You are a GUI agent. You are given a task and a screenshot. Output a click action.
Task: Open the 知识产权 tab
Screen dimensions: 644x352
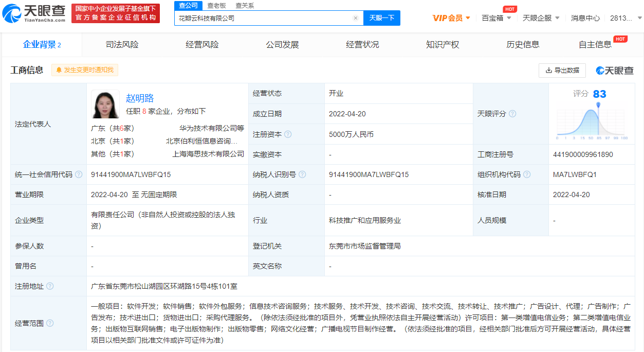(443, 45)
